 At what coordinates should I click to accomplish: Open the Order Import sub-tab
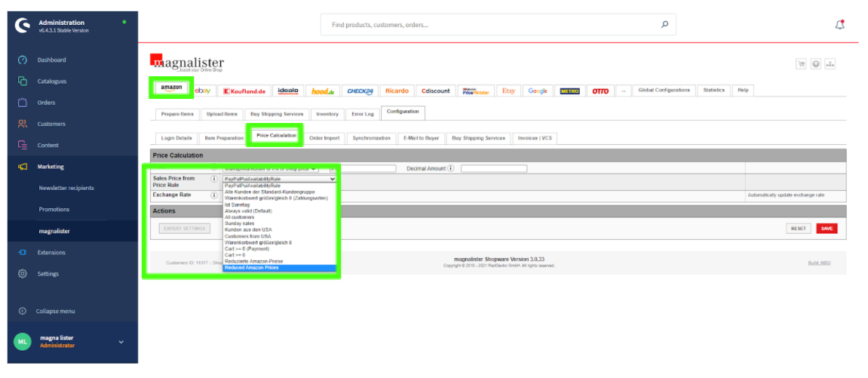pyautogui.click(x=324, y=138)
